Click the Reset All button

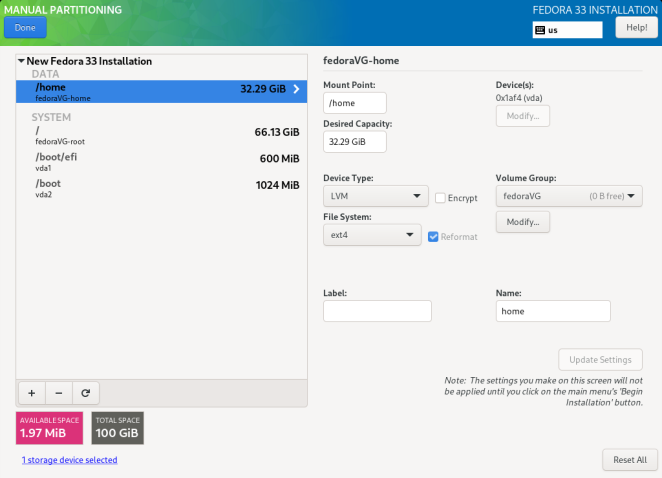click(630, 459)
